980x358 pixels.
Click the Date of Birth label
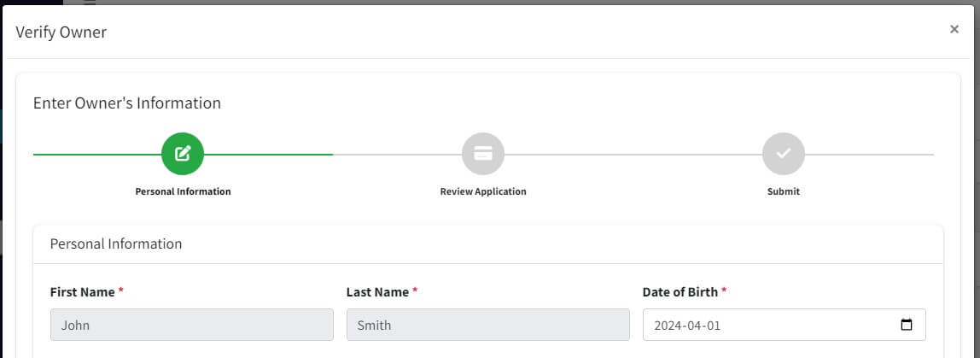click(x=680, y=292)
